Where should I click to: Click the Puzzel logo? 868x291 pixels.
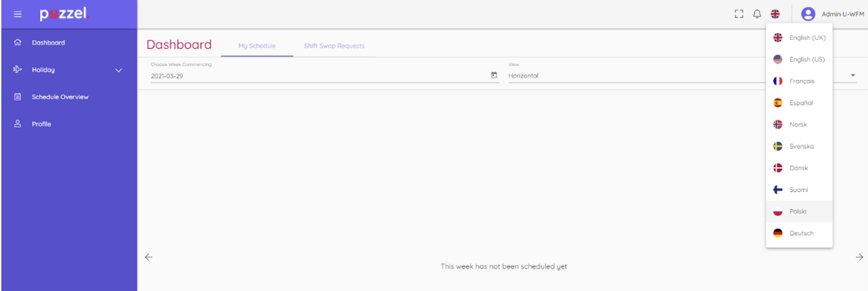point(64,14)
